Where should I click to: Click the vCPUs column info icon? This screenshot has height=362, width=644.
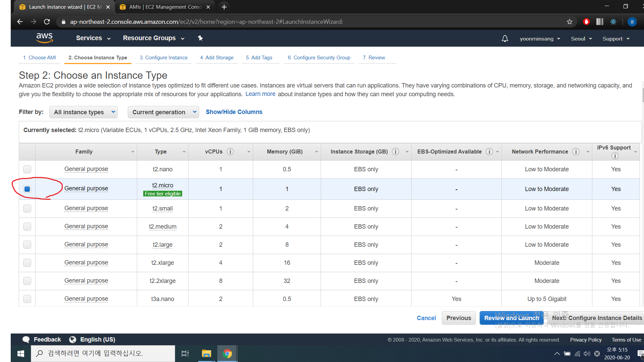pyautogui.click(x=230, y=152)
